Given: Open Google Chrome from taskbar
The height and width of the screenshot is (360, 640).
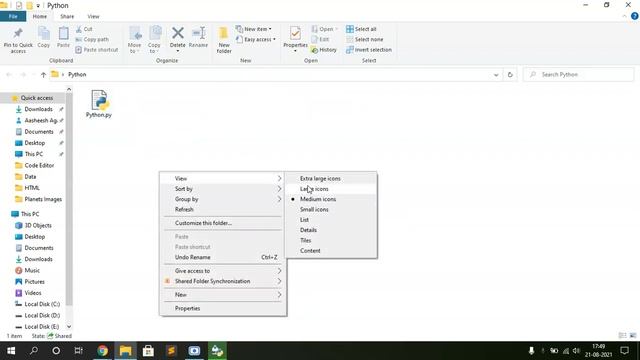Looking at the screenshot, I should pyautogui.click(x=102, y=351).
